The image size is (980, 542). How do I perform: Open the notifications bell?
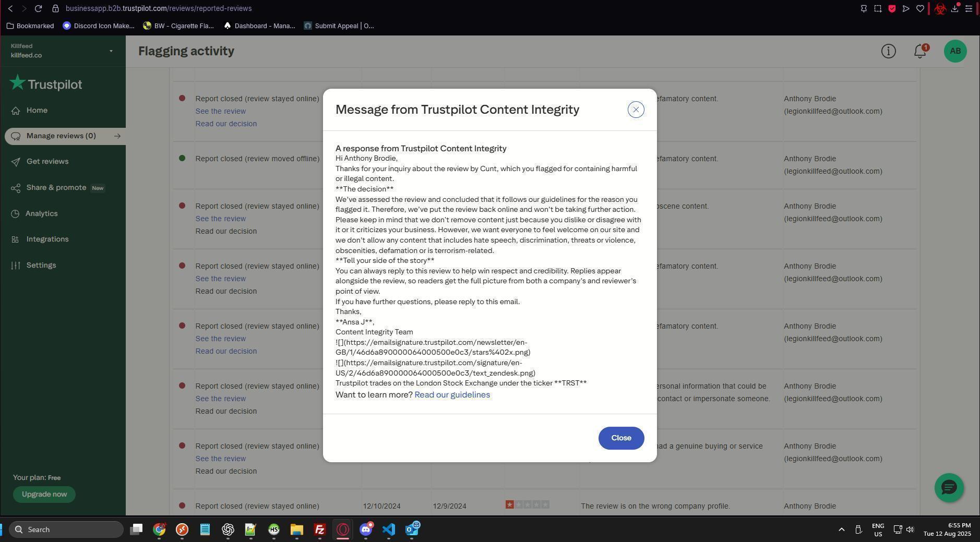pos(921,51)
